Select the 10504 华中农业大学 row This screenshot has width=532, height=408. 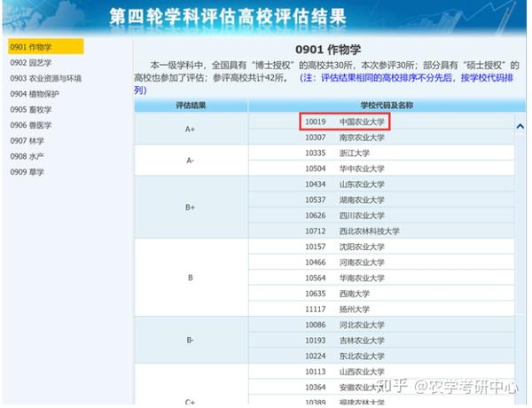point(381,169)
